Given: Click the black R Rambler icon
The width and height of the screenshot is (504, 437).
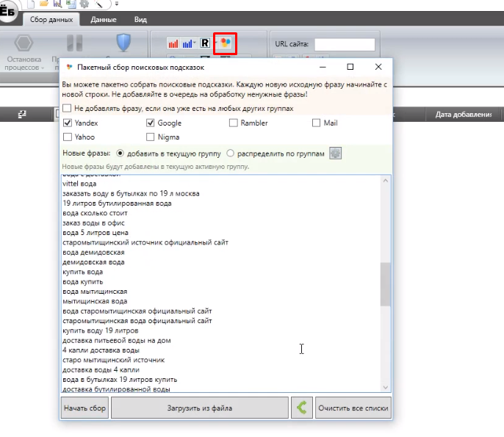Looking at the screenshot, I should (x=205, y=43).
